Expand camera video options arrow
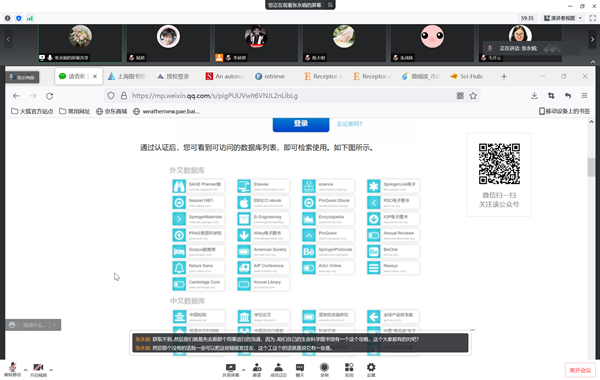Image resolution: width=600 pixels, height=380 pixels. [x=51, y=370]
